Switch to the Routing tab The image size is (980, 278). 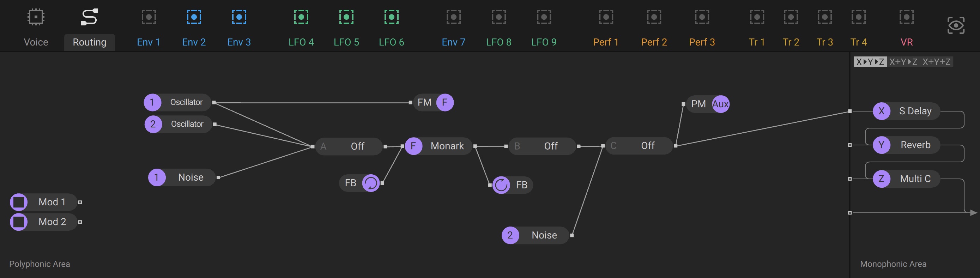point(89,42)
